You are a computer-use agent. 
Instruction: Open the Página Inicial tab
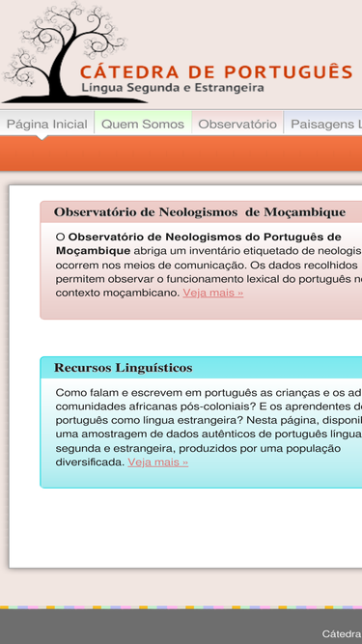(x=47, y=124)
